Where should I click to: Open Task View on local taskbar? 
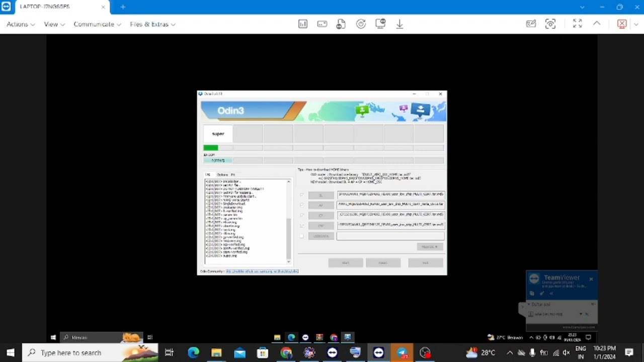tap(169, 352)
